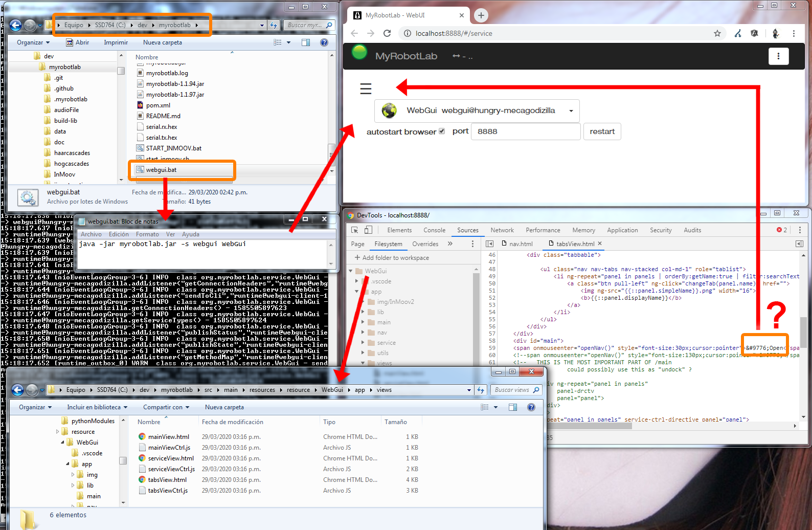Viewport: 812px width, 530px height.
Task: Collapse the WebGui folder in DevTools tree
Action: tap(351, 271)
